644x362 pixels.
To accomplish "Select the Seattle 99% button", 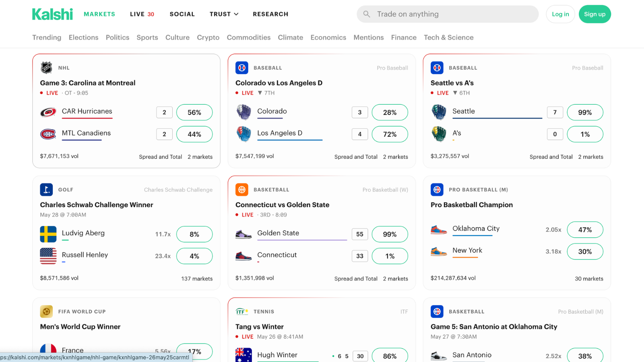I will pyautogui.click(x=585, y=112).
